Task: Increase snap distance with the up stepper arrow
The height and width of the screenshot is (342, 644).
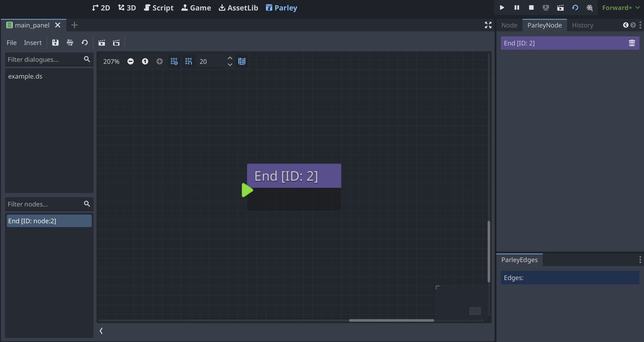Action: click(x=230, y=58)
